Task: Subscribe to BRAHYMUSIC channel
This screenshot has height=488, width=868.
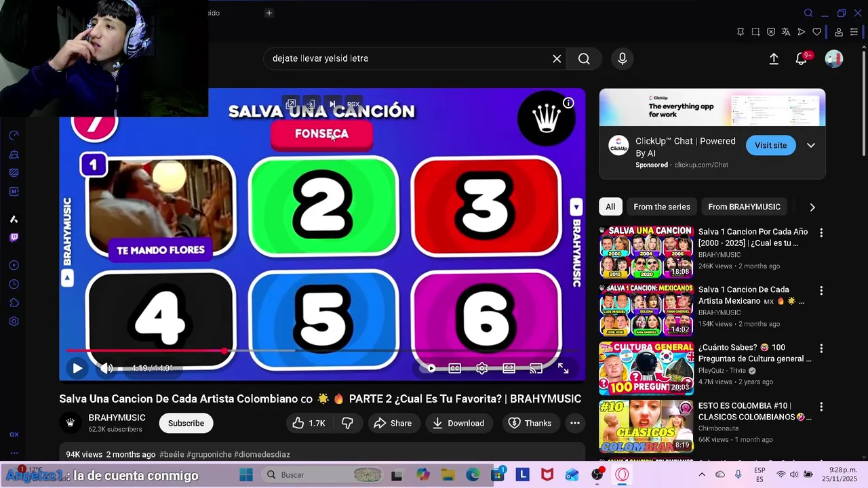Action: [x=186, y=423]
